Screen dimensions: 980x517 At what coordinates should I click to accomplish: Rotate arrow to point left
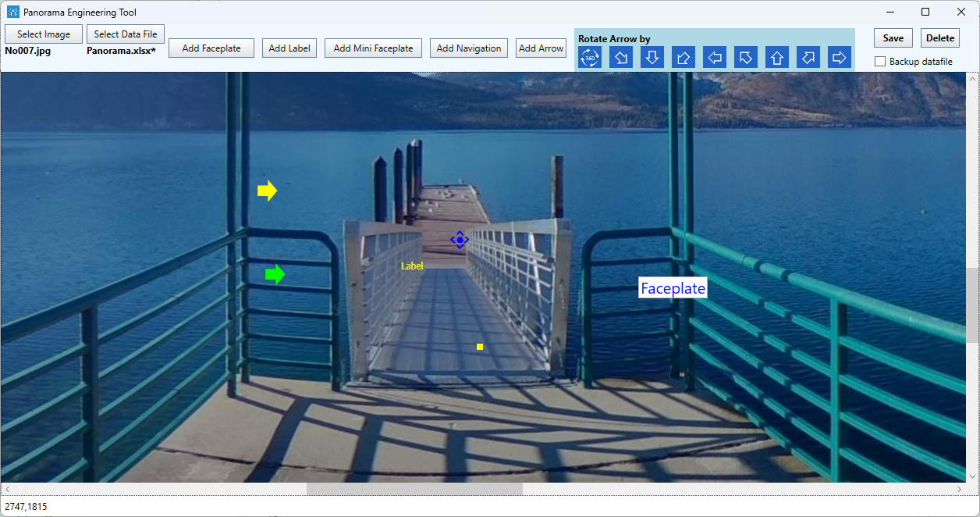pyautogui.click(x=715, y=58)
